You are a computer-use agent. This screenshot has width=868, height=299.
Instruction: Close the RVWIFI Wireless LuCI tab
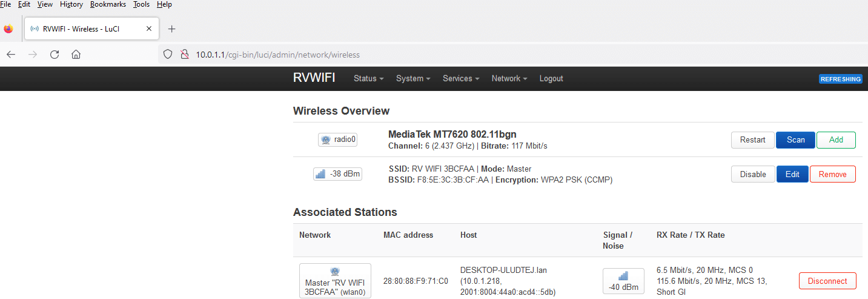(x=149, y=29)
